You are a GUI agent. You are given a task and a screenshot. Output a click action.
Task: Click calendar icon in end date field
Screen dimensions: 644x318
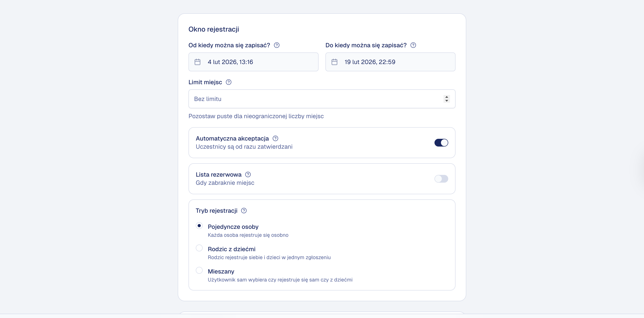pos(335,62)
